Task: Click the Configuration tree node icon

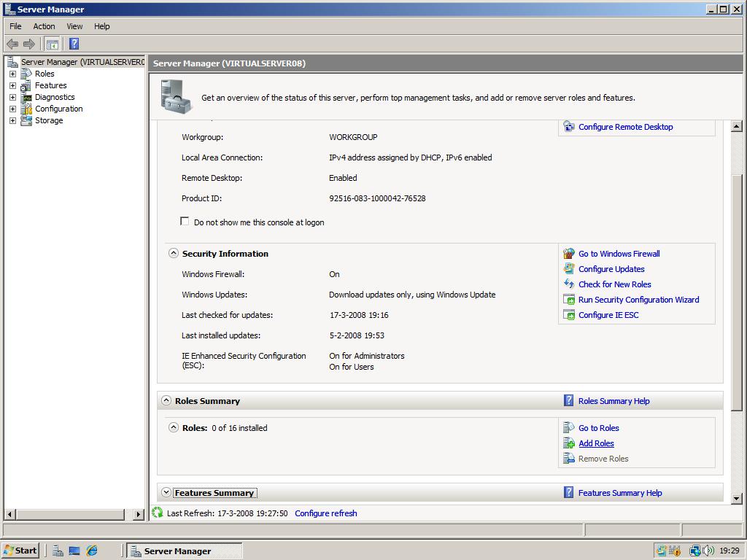Action: [x=26, y=109]
